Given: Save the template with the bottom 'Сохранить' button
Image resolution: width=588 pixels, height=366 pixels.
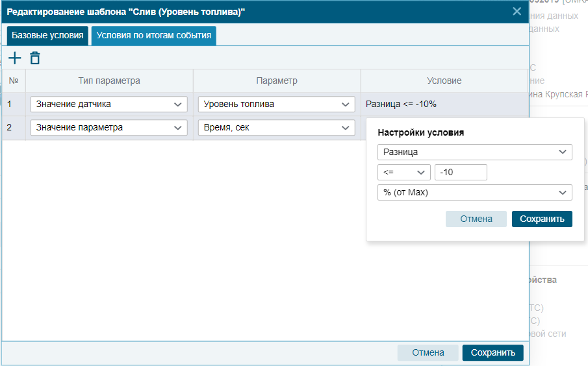Looking at the screenshot, I should (x=492, y=352).
